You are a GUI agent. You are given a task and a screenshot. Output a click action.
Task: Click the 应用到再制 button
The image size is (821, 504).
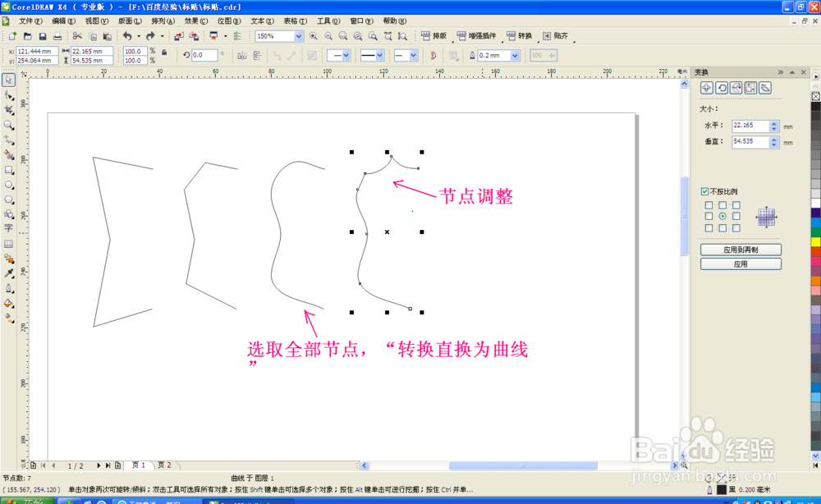tap(740, 249)
